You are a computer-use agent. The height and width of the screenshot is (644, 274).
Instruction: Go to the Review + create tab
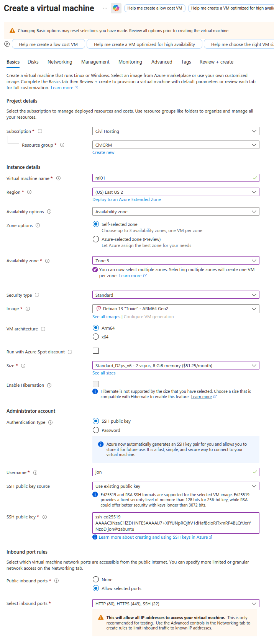[x=216, y=62]
